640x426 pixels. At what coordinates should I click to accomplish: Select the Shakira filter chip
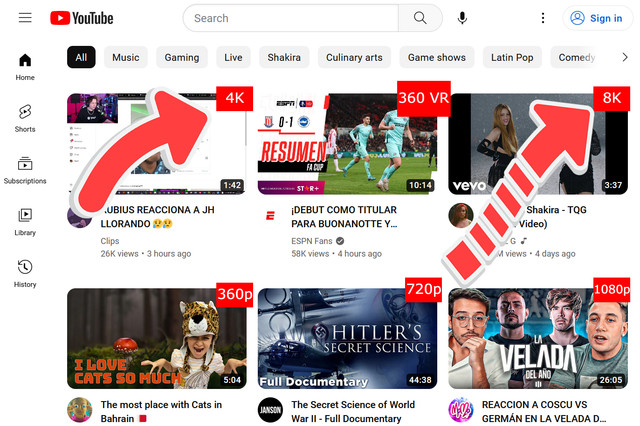pyautogui.click(x=284, y=57)
